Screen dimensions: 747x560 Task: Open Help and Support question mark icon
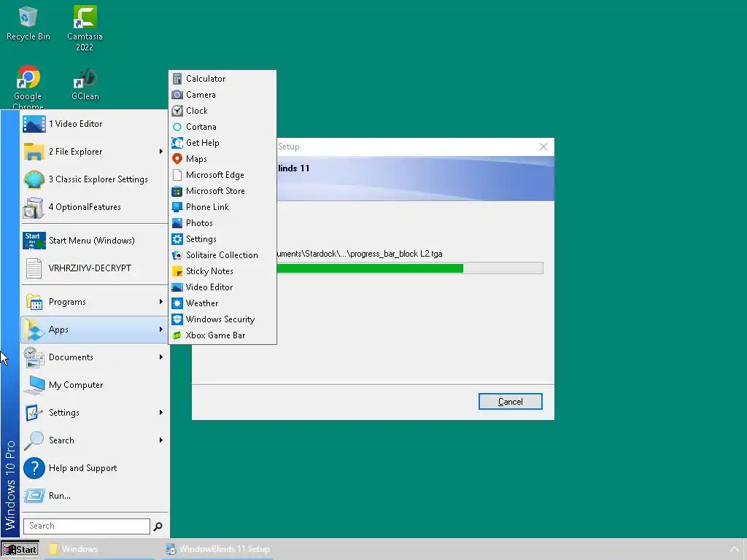coord(34,468)
